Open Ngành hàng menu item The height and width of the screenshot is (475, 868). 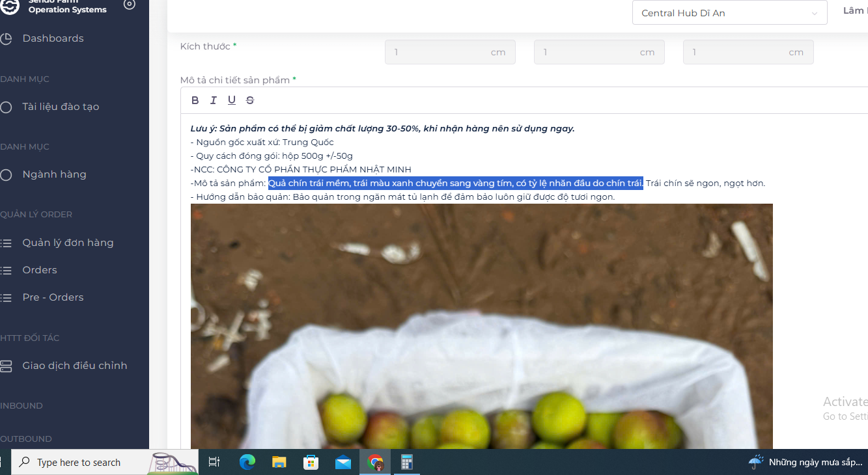[x=54, y=174]
